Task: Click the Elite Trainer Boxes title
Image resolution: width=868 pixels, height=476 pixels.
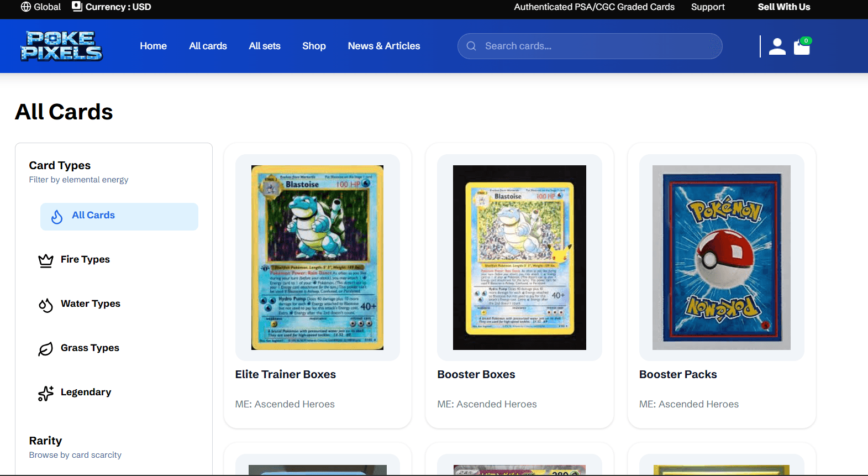Action: pos(286,374)
